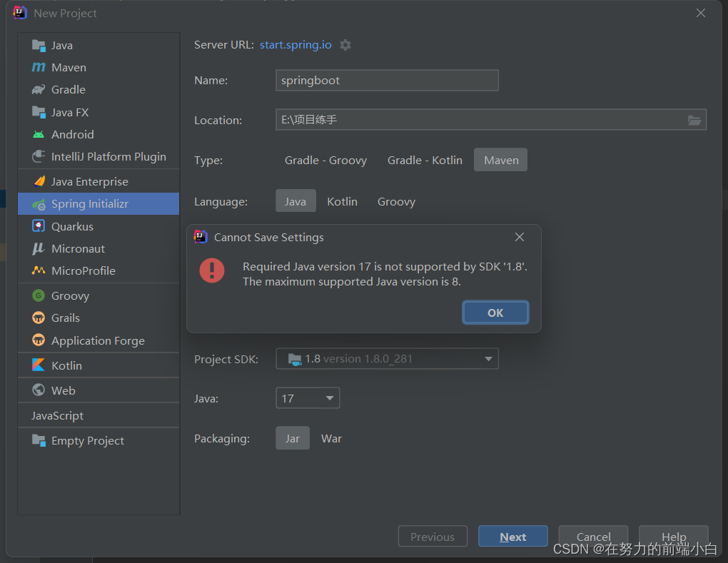Select Java Enterprise in the sidebar

coord(98,181)
